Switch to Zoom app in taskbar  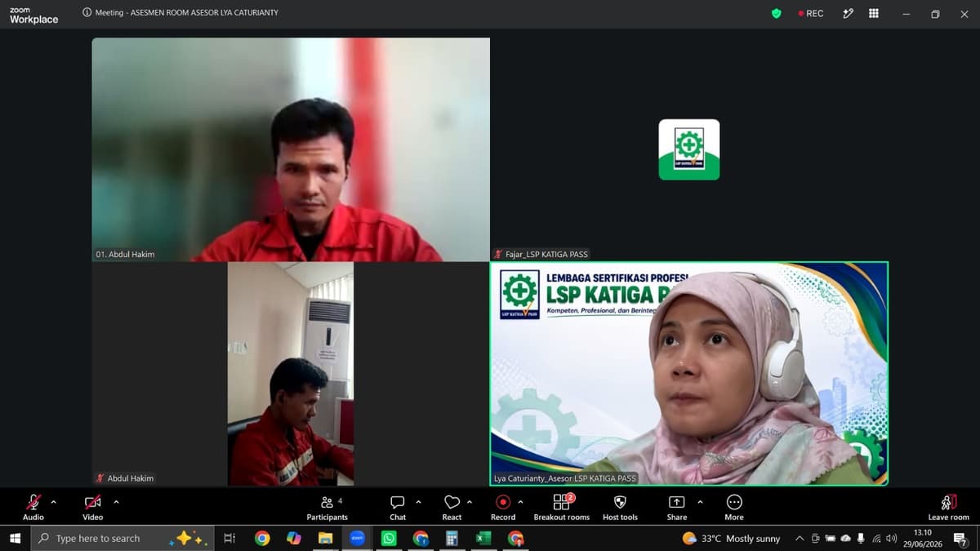pyautogui.click(x=357, y=538)
